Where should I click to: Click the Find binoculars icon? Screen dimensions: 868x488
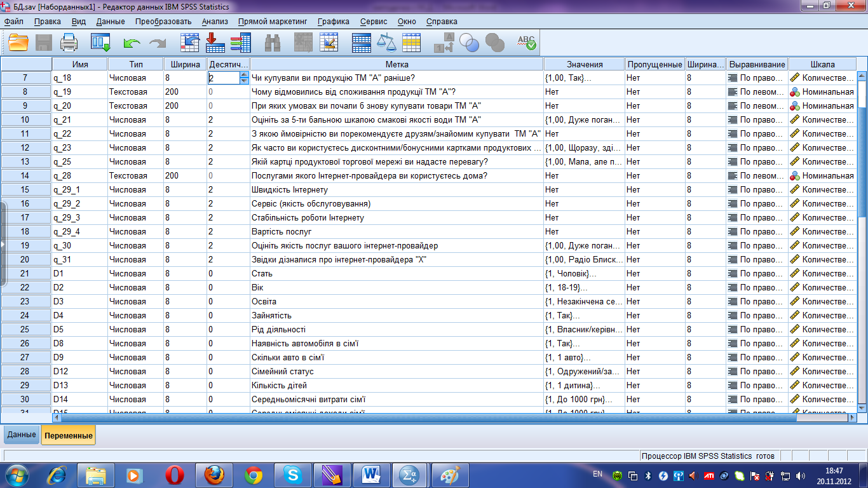(x=273, y=43)
